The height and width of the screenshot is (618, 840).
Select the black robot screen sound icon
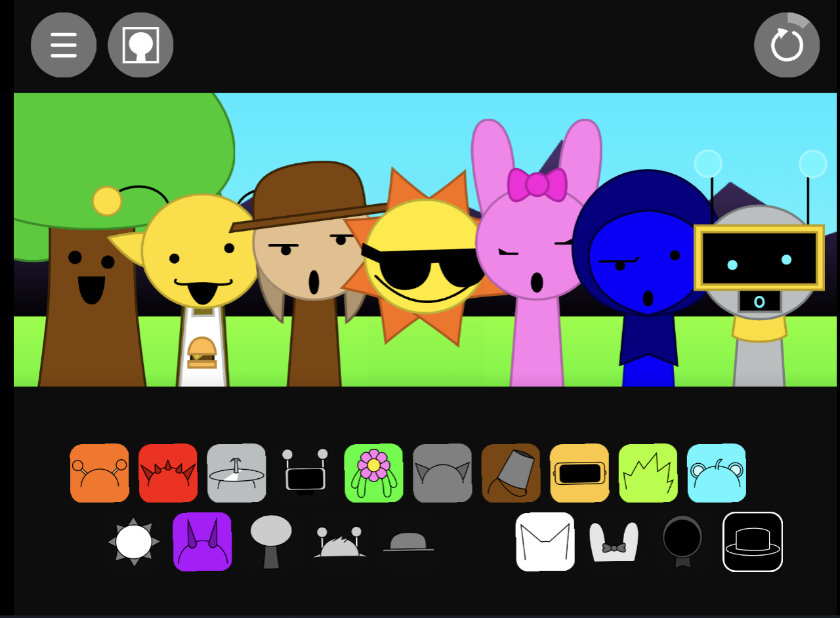[305, 473]
